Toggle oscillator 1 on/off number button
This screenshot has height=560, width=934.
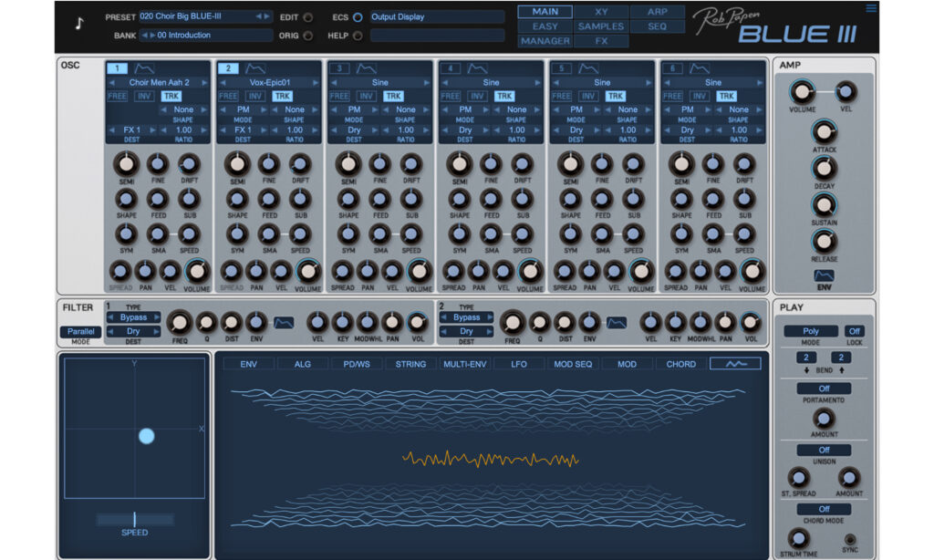[x=118, y=68]
